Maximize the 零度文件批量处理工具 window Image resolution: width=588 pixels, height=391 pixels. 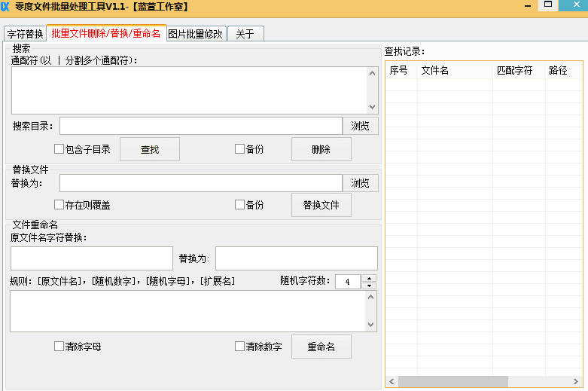coord(548,5)
